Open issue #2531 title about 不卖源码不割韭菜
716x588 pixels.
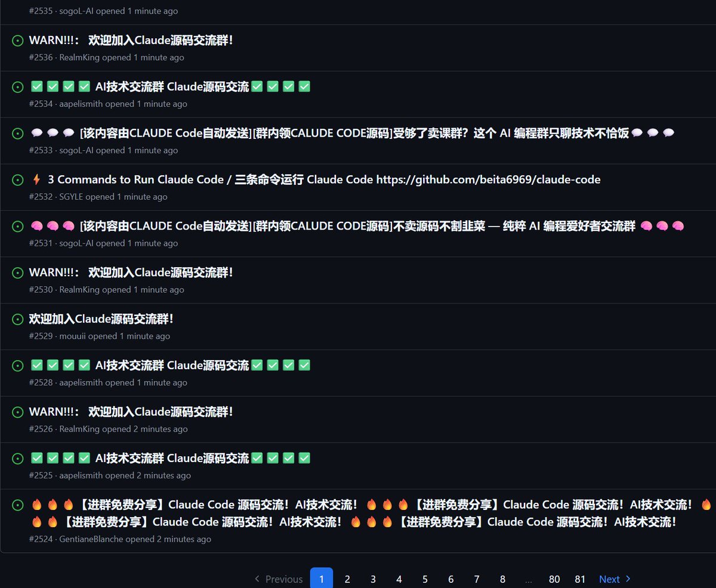pos(357,227)
